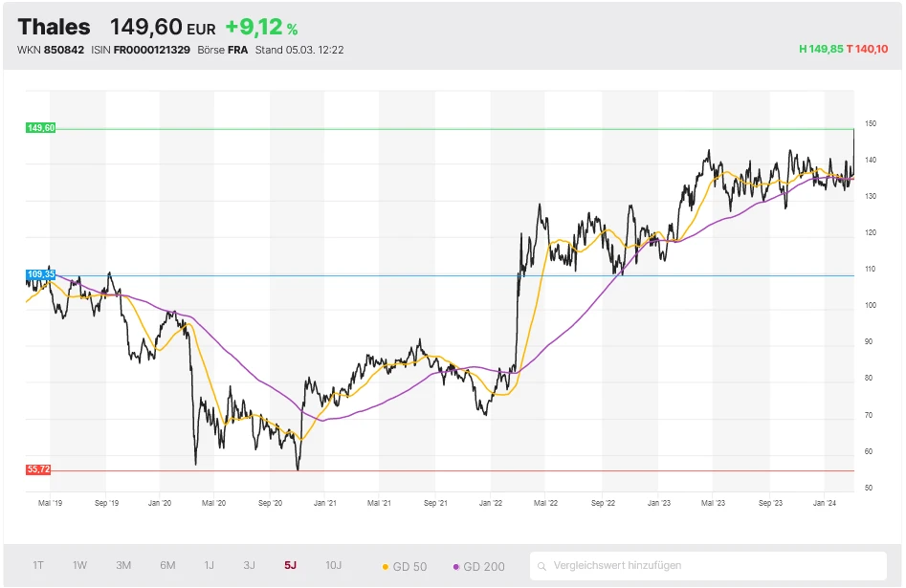Click the green 149,60 price label
The width and height of the screenshot is (906, 588).
click(x=41, y=128)
